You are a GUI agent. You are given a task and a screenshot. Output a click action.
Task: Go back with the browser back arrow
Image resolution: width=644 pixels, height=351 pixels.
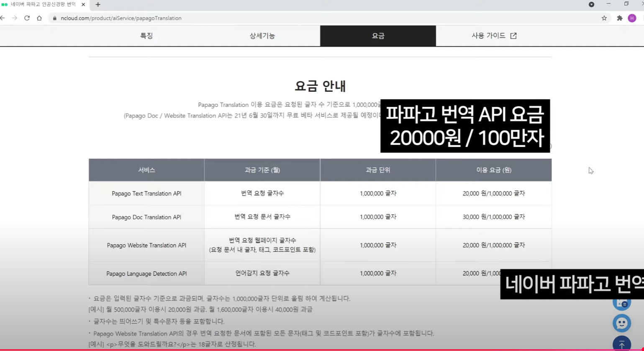point(3,18)
